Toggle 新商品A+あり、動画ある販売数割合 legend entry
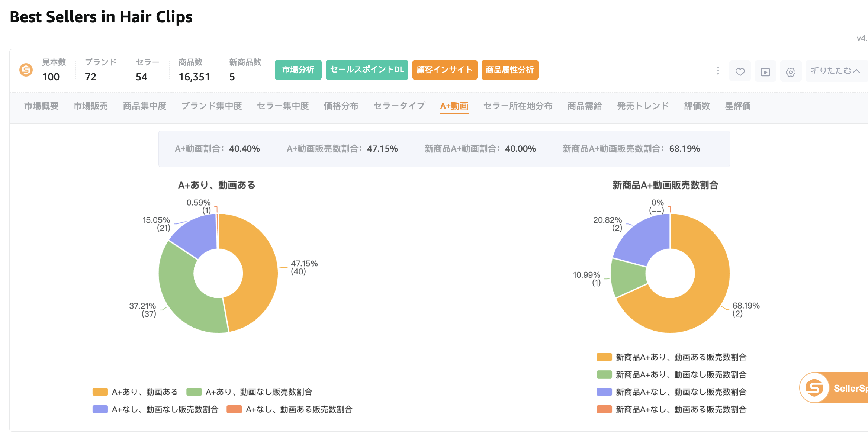The height and width of the screenshot is (438, 868). tap(671, 357)
